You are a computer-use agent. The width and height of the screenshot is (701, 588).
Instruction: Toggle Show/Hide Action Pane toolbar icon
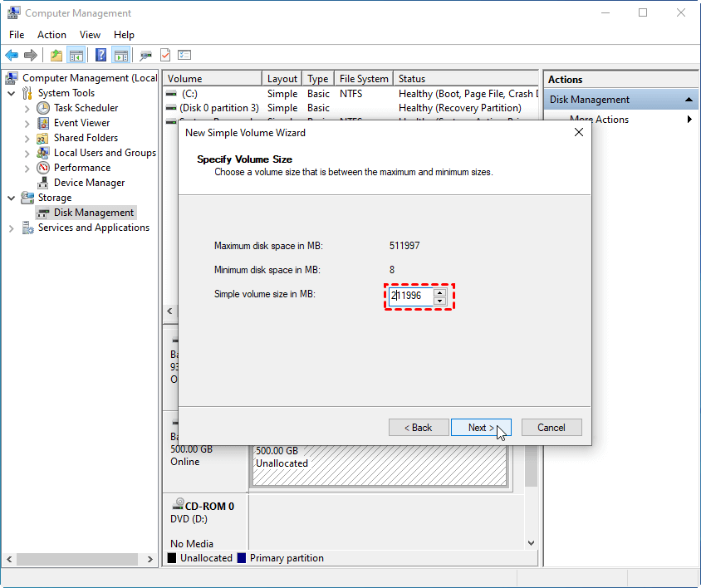[x=121, y=56]
